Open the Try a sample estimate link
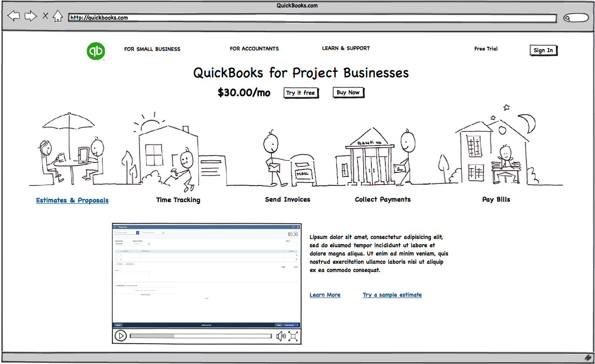595x364 pixels. pyautogui.click(x=392, y=295)
